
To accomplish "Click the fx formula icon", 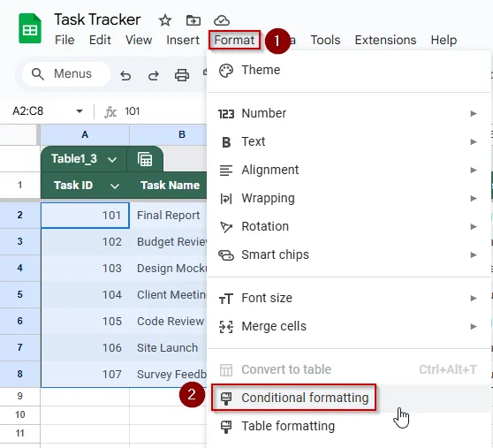I will coord(110,111).
